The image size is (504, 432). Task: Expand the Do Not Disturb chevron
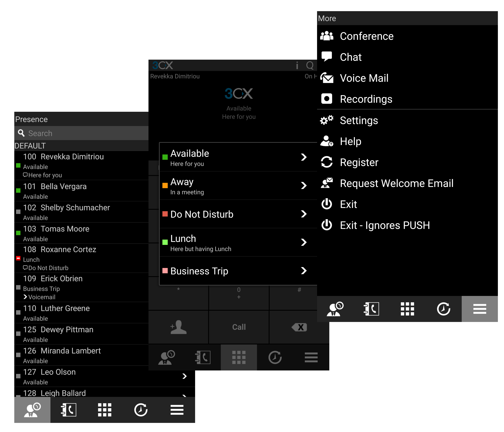click(x=304, y=214)
